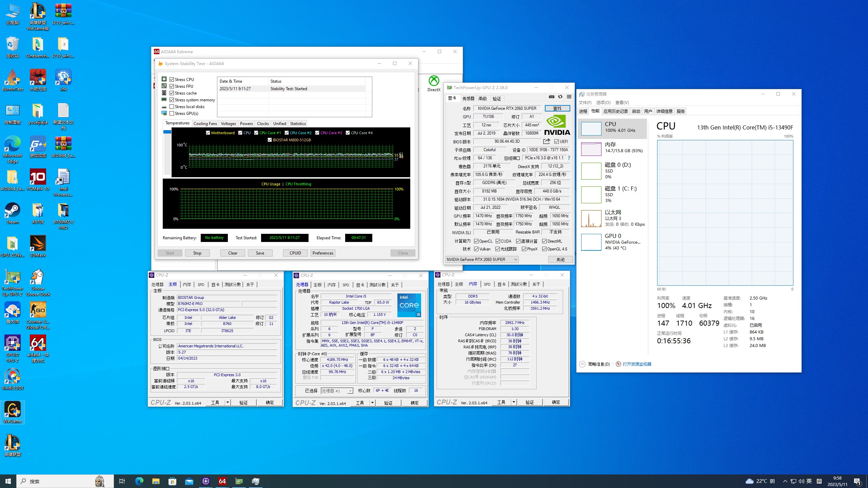Show hidden system tray icons
This screenshot has height=488, width=868.
[x=785, y=481]
